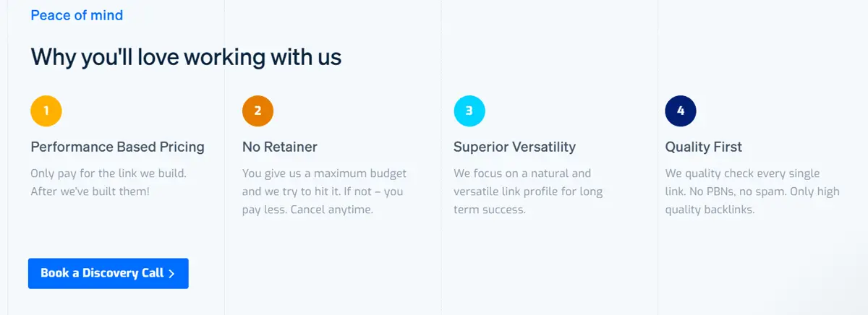Click the orange number 2 circle icon

click(x=258, y=111)
